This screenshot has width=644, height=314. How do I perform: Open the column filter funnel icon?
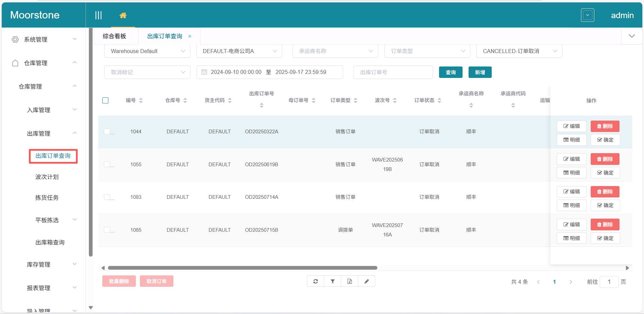point(332,281)
